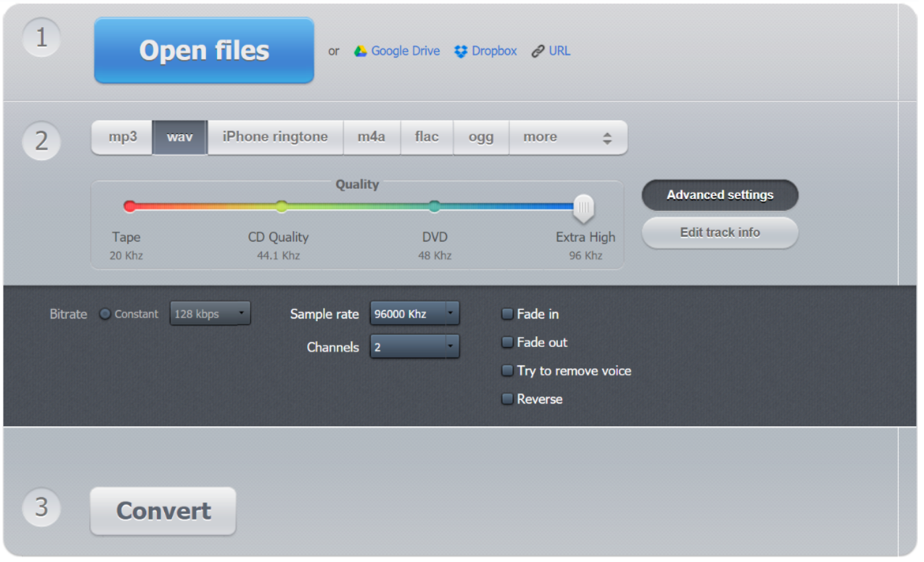The width and height of the screenshot is (924, 562).
Task: Click the Google Drive icon
Action: (360, 51)
